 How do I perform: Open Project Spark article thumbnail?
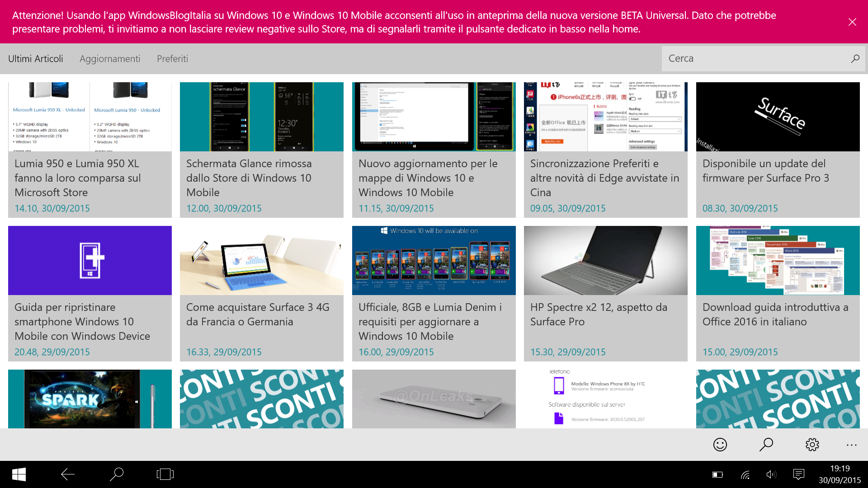click(90, 399)
